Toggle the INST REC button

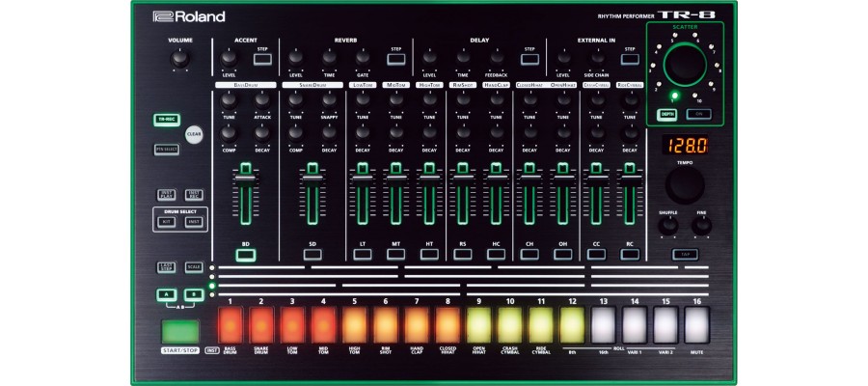194,195
